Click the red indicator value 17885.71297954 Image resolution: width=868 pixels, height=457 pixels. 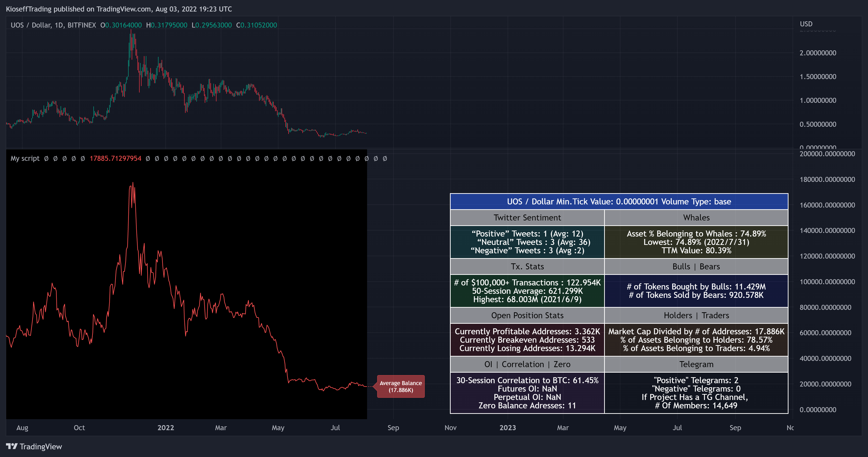pos(115,158)
